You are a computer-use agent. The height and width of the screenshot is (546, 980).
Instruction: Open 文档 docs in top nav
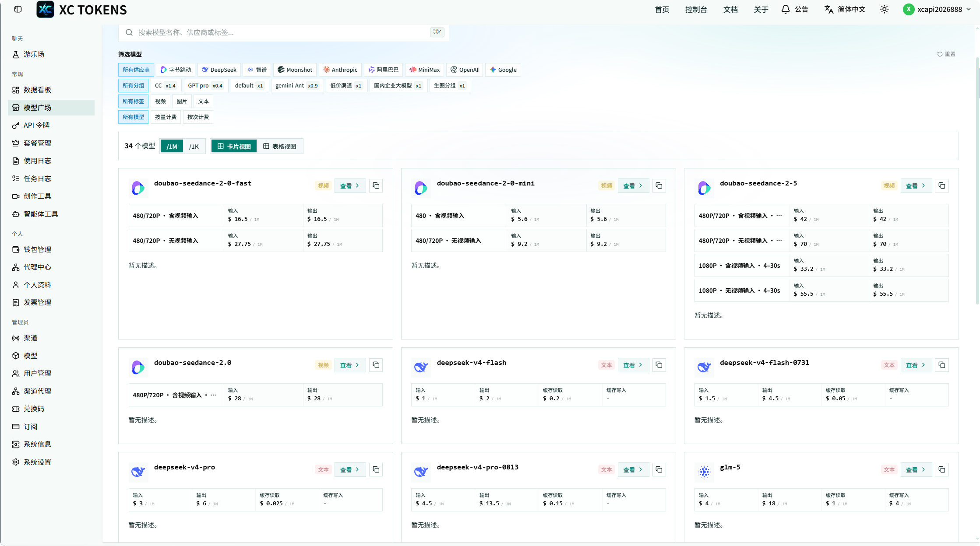pyautogui.click(x=730, y=9)
